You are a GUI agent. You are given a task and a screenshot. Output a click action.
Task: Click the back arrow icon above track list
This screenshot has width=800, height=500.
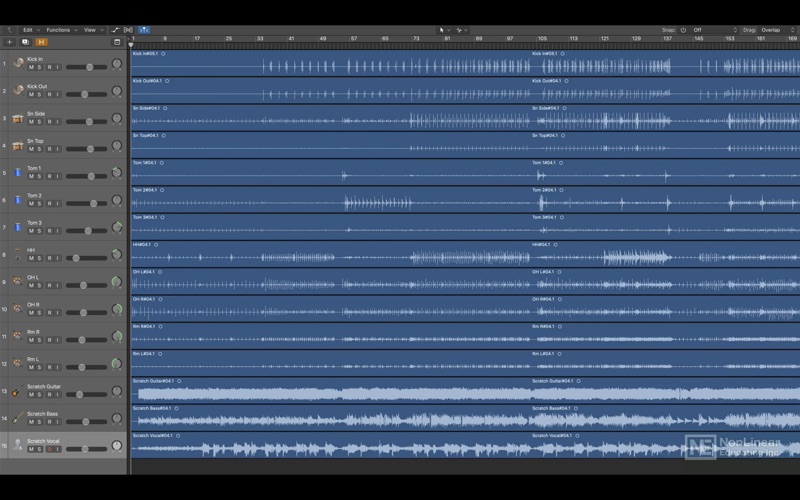coord(9,30)
